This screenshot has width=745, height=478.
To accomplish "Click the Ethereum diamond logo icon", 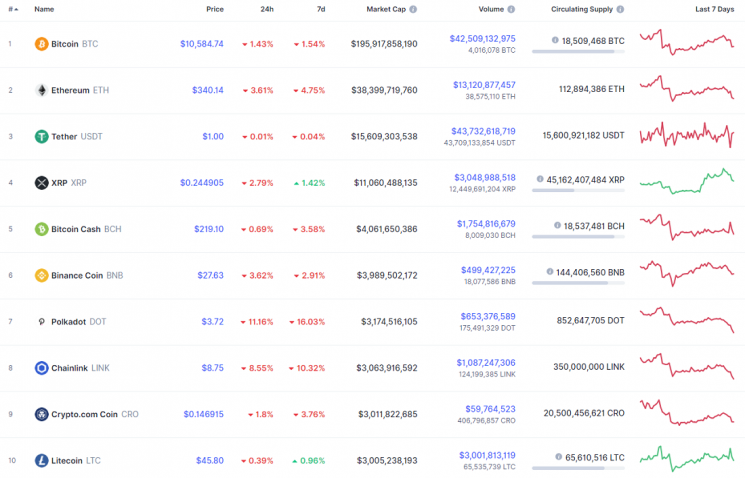I will [x=41, y=90].
